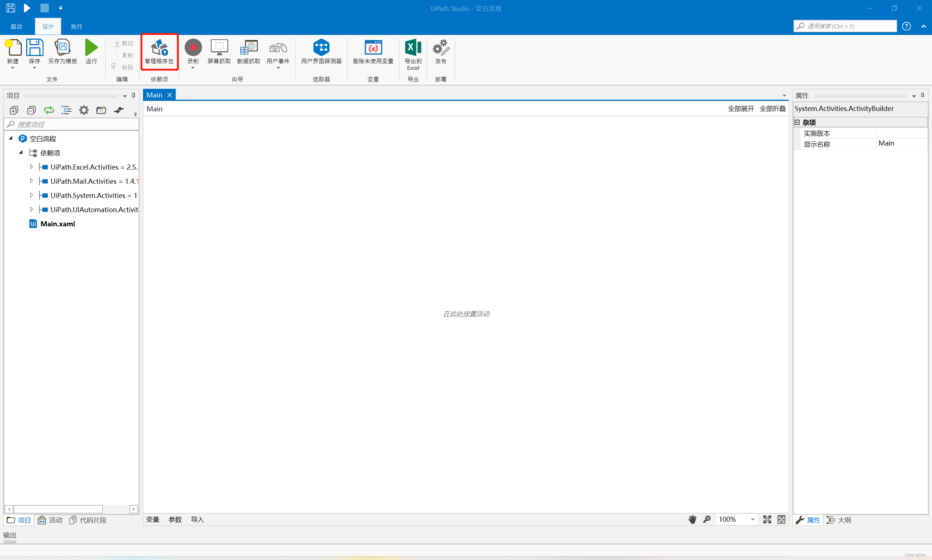
Task: Click Save as Template icon
Action: tap(63, 48)
